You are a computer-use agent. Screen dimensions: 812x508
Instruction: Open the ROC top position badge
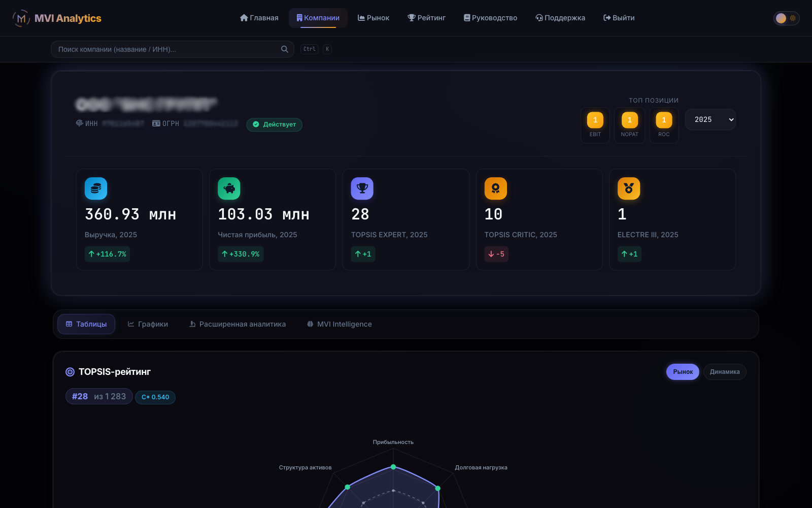pos(664,125)
